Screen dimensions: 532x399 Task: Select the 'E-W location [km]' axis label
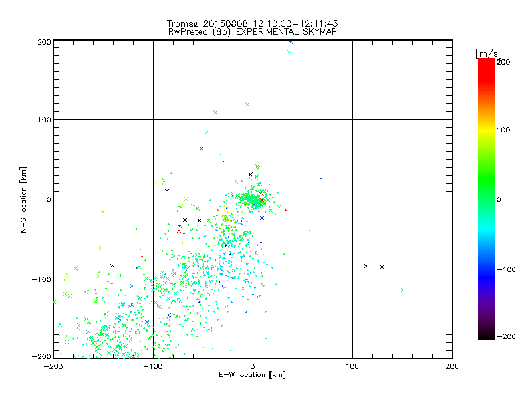(x=252, y=375)
